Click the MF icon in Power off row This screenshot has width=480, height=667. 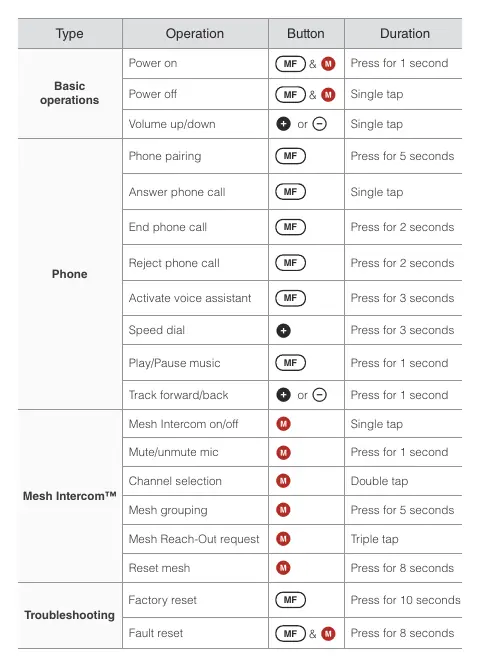(x=290, y=94)
